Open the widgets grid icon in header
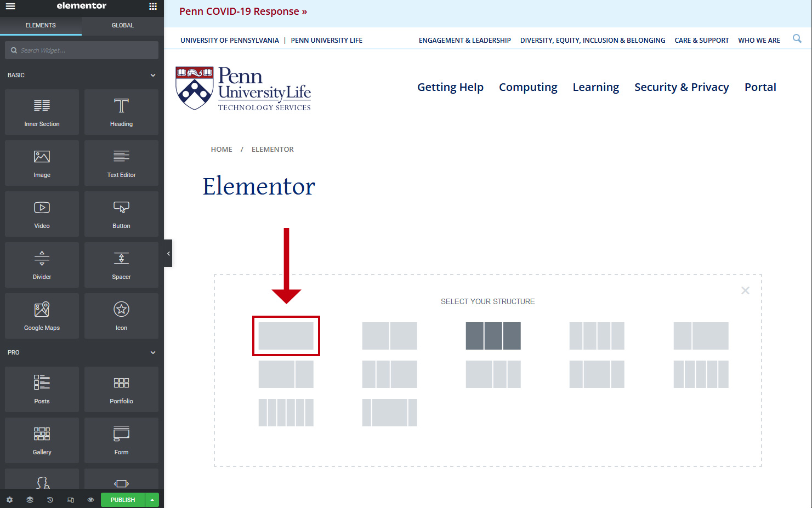Image resolution: width=812 pixels, height=508 pixels. (153, 7)
